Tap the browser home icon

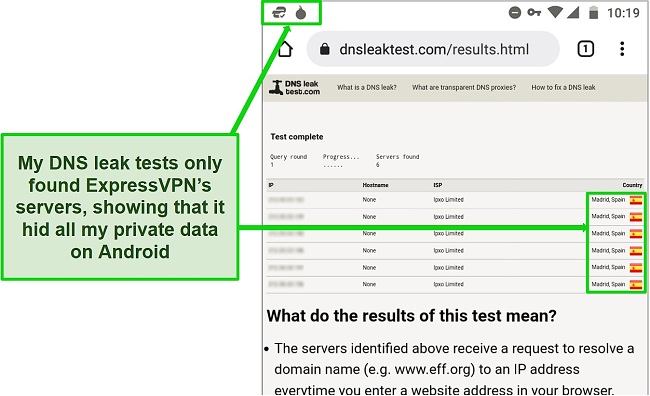tap(285, 49)
